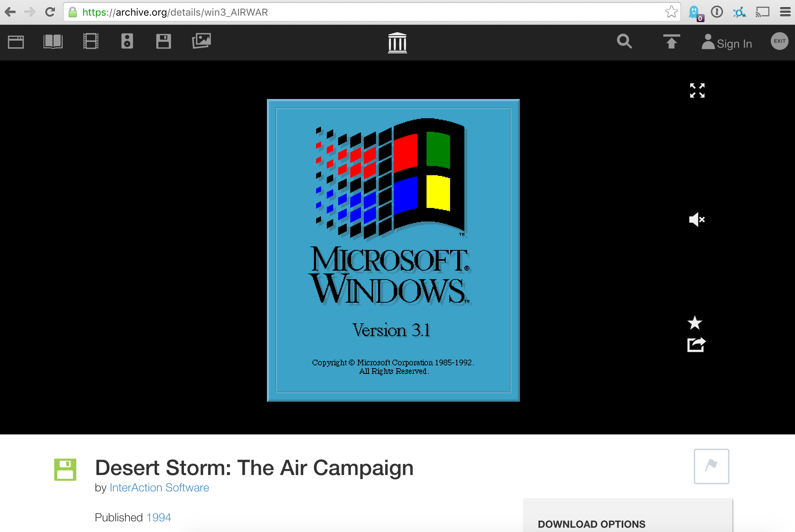This screenshot has height=532, width=795.
Task: Toggle the bookmark icon in toolbar
Action: [670, 11]
